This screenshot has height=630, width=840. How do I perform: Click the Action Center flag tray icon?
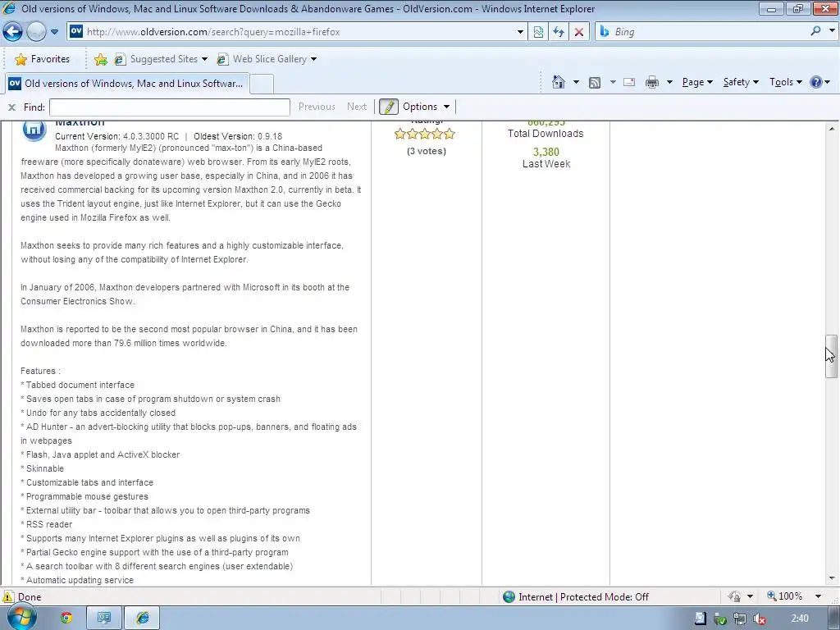(x=700, y=619)
